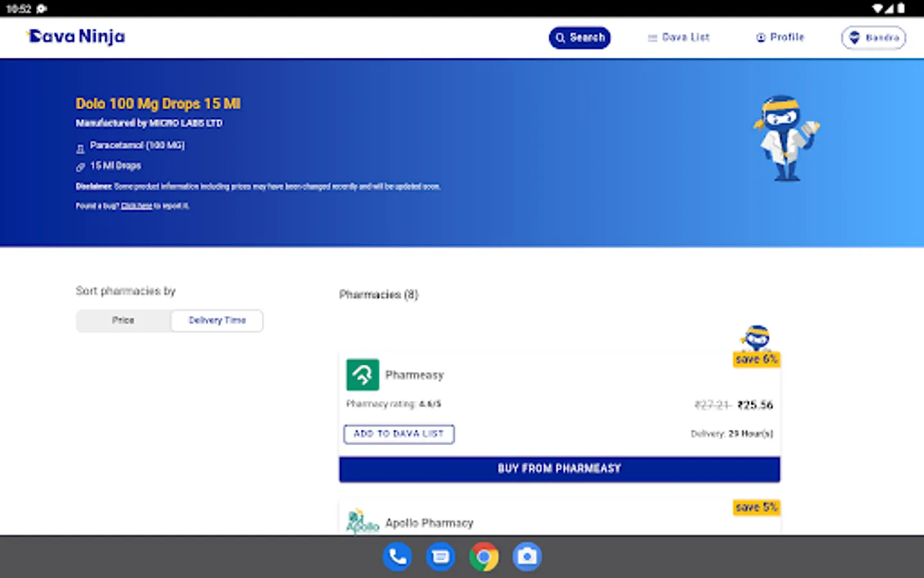Click the ninja mascot illustration in the banner

(785, 138)
